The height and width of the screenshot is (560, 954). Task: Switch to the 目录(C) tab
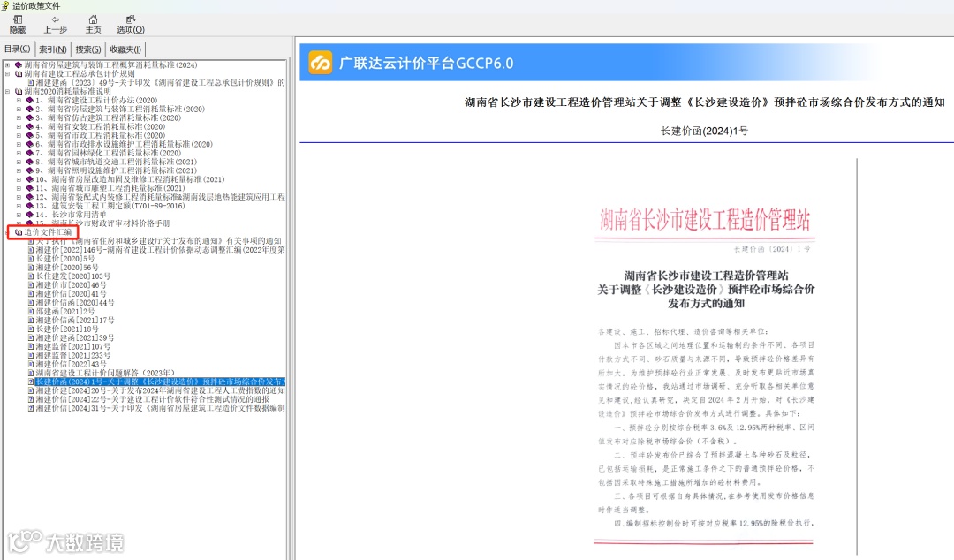18,49
